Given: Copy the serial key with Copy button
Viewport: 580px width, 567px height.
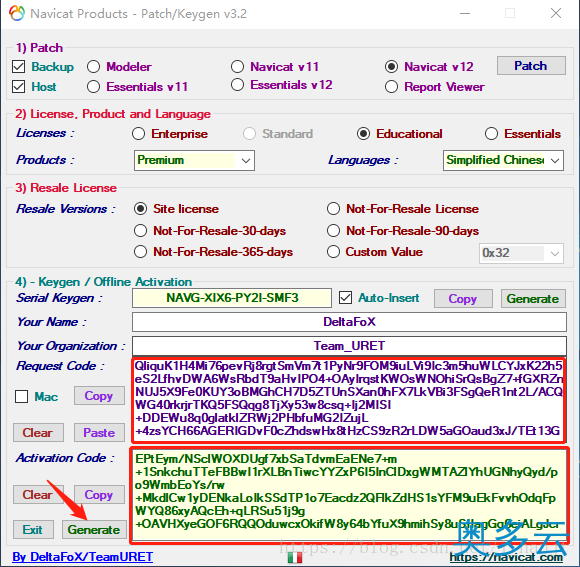Looking at the screenshot, I should [x=463, y=298].
